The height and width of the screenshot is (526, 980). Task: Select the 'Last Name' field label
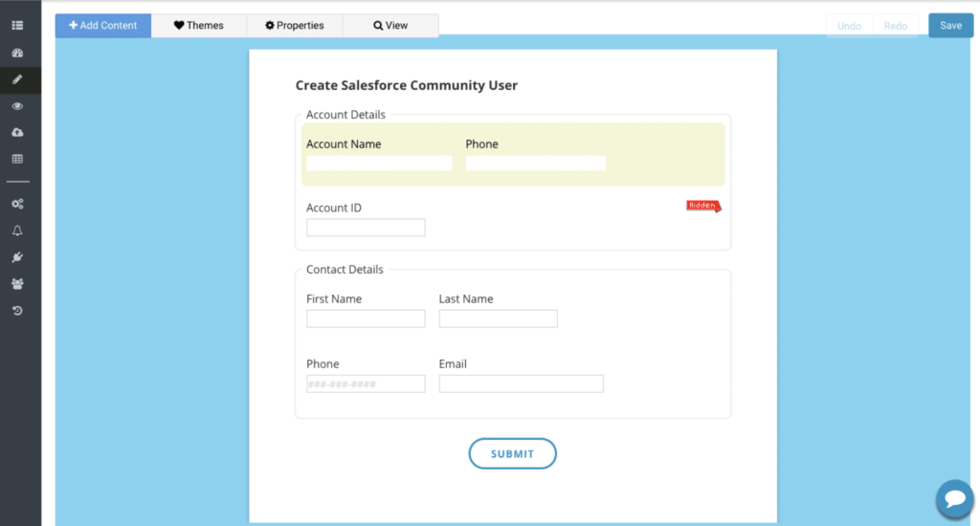[466, 298]
